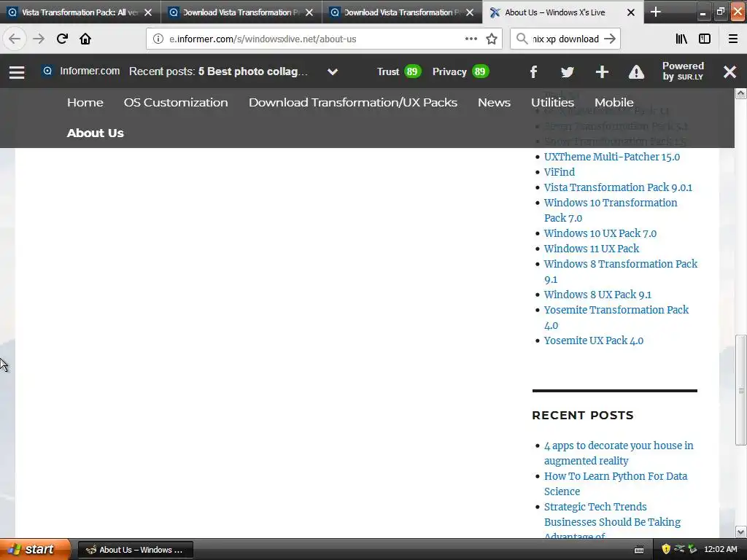Image resolution: width=747 pixels, height=560 pixels.
Task: Open 4 apps to decorate your house post
Action: [x=619, y=453]
